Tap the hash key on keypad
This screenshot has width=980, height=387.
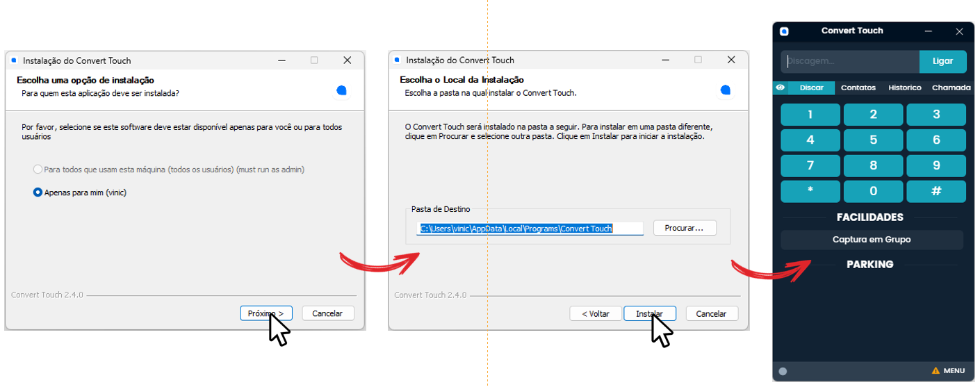tap(936, 191)
